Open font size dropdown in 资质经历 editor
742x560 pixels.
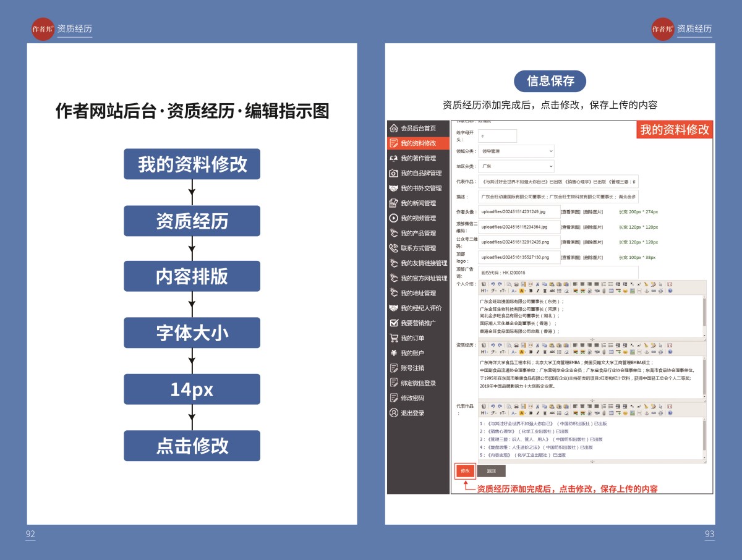(x=503, y=352)
